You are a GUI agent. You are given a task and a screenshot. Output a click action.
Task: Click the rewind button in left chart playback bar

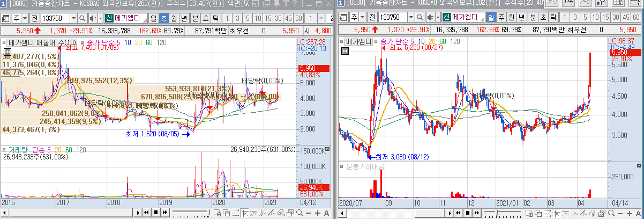tap(146, 213)
